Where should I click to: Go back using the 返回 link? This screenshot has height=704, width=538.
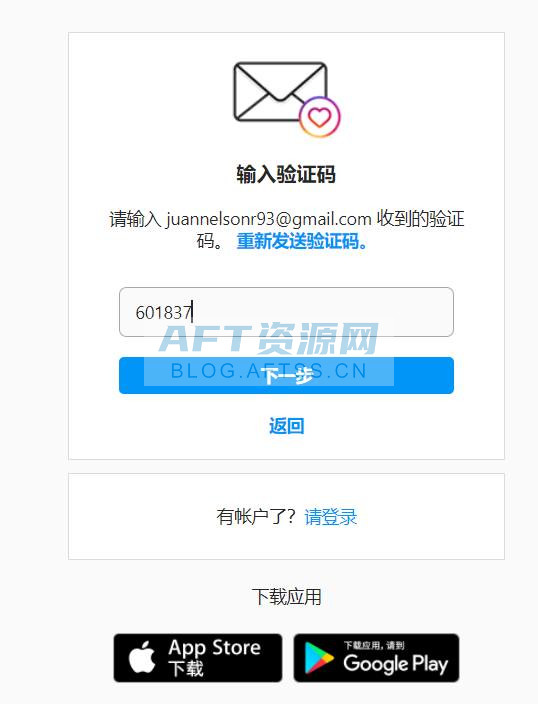287,426
